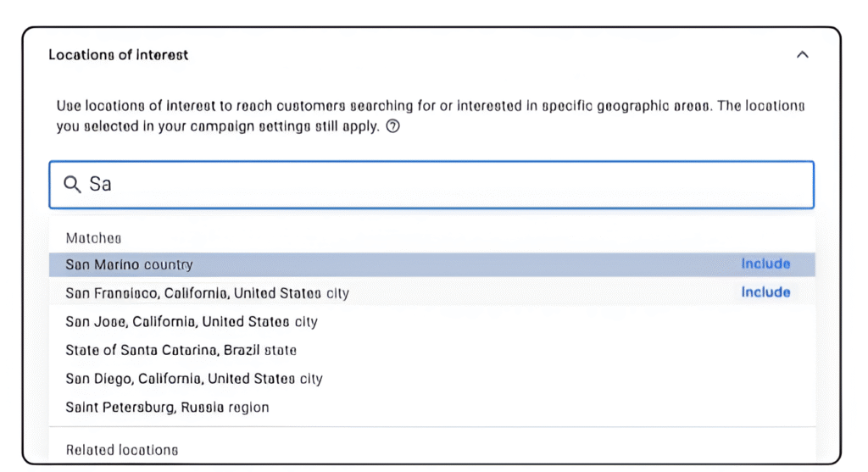Collapse the Locations of interest section chevron
The image size is (868, 472).
tap(802, 55)
